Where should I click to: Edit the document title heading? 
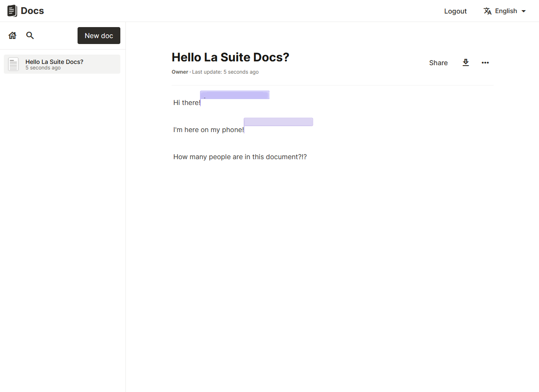(x=230, y=57)
